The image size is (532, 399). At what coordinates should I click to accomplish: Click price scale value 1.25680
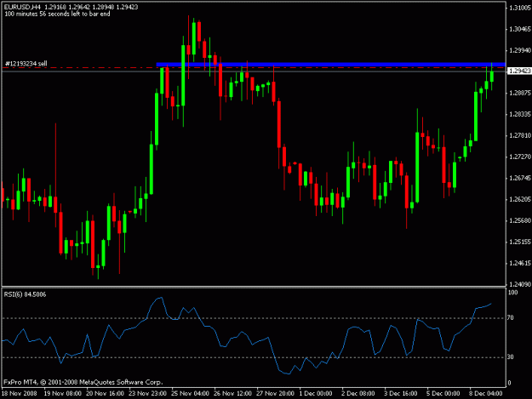pyautogui.click(x=520, y=220)
